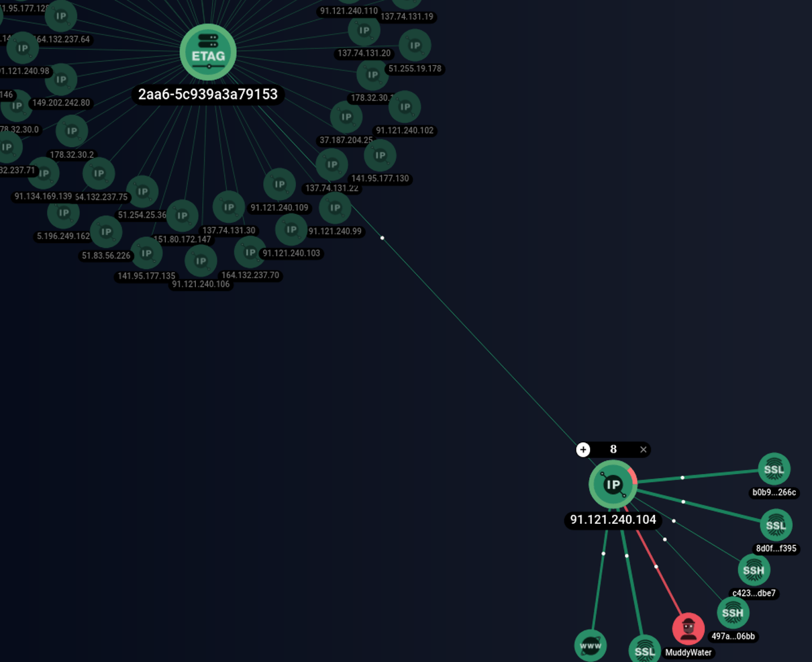Viewport: 812px width, 662px height.
Task: Select IP node 91.121.240.106
Action: point(201,261)
